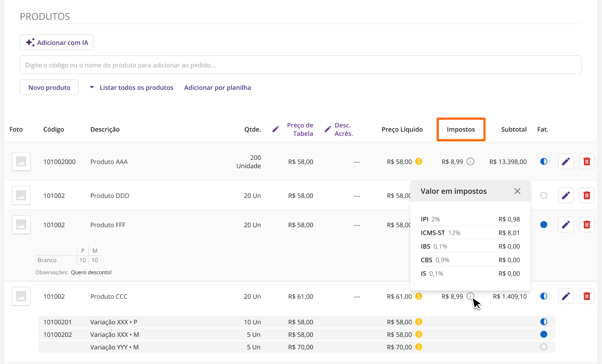Click the coin icon beside Produto CCC net price
Image resolution: width=602 pixels, height=364 pixels.
[x=419, y=296]
